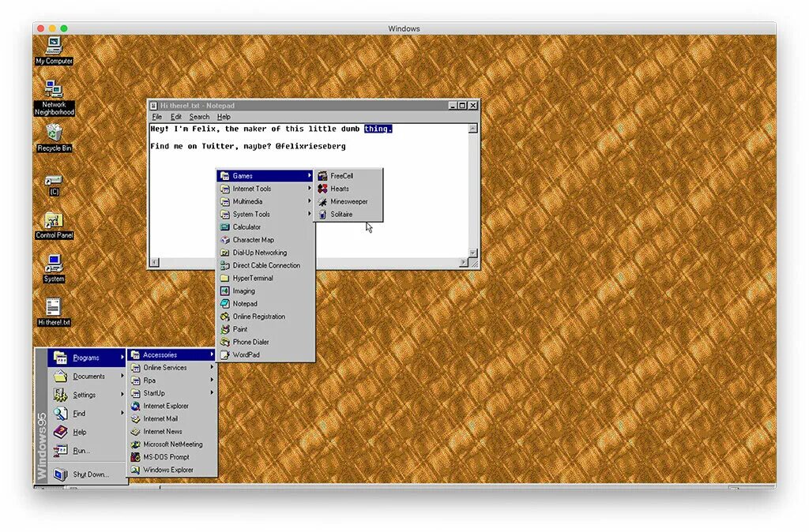Expand the System Tools submenu
Image resolution: width=809 pixels, height=532 pixels.
pyautogui.click(x=249, y=214)
